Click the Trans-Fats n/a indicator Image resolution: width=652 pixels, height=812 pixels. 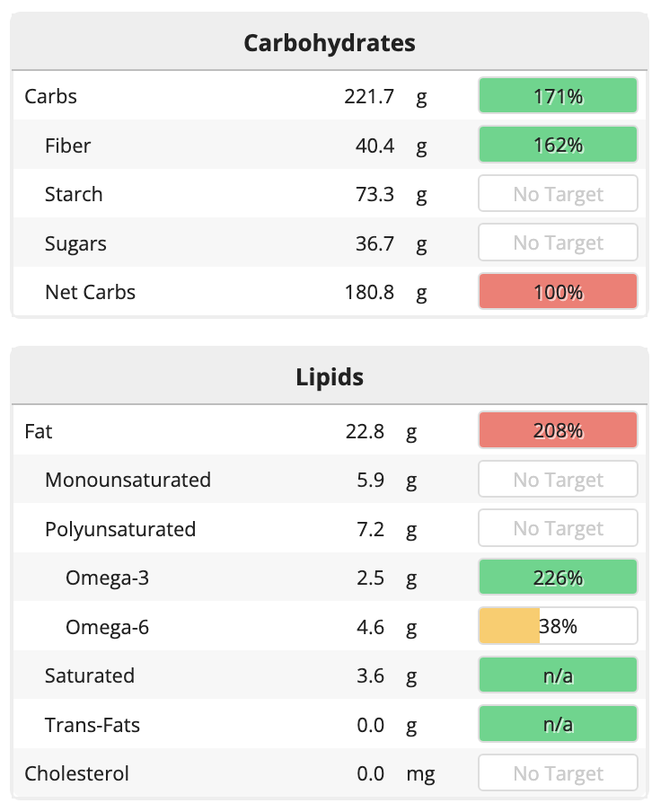(558, 725)
